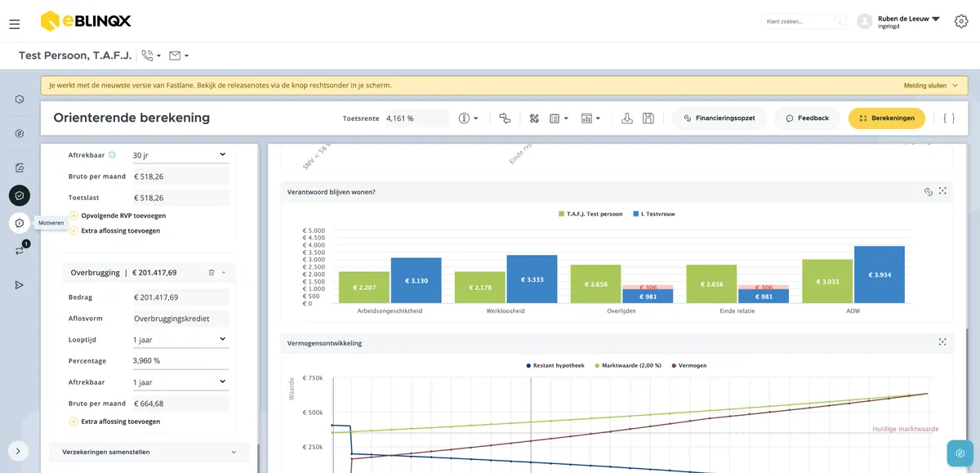Click the envelope mail icon

(175, 56)
